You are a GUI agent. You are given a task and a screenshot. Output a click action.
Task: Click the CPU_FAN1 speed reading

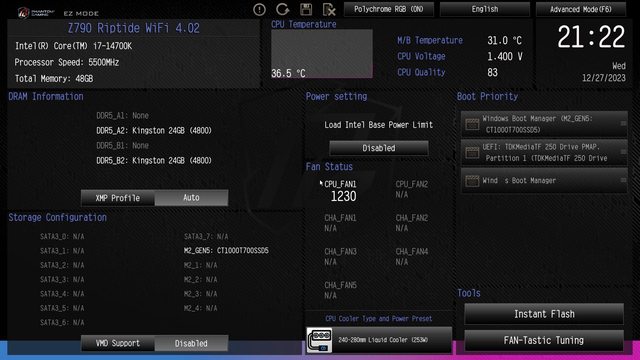(343, 196)
